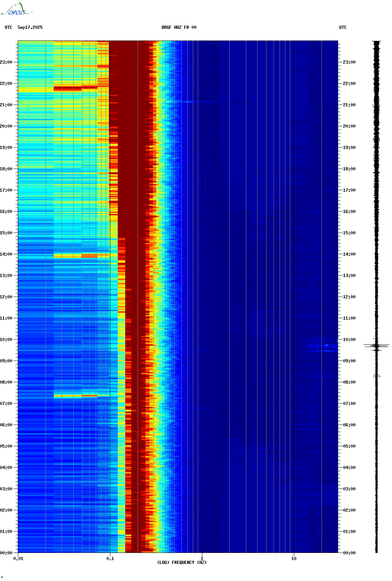
Task: Click the large seismogram spike near 09:45
Action: pos(376,346)
